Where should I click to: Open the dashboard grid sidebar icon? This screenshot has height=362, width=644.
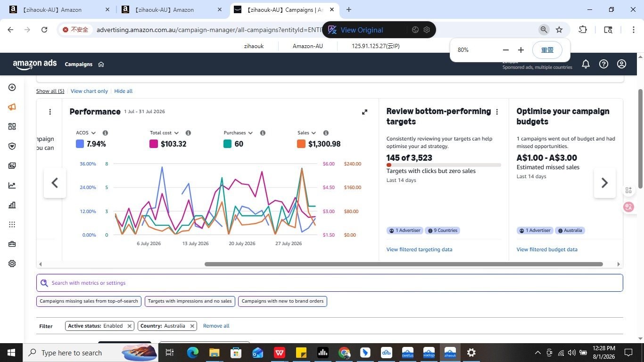[x=12, y=126]
